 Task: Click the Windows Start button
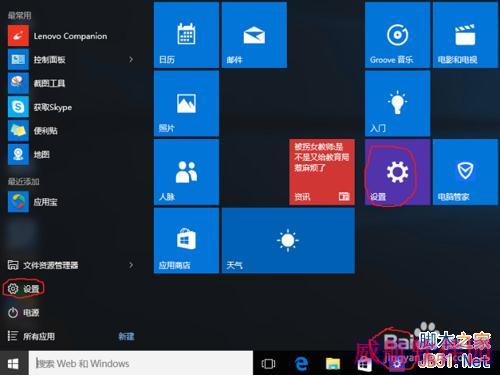tap(13, 363)
